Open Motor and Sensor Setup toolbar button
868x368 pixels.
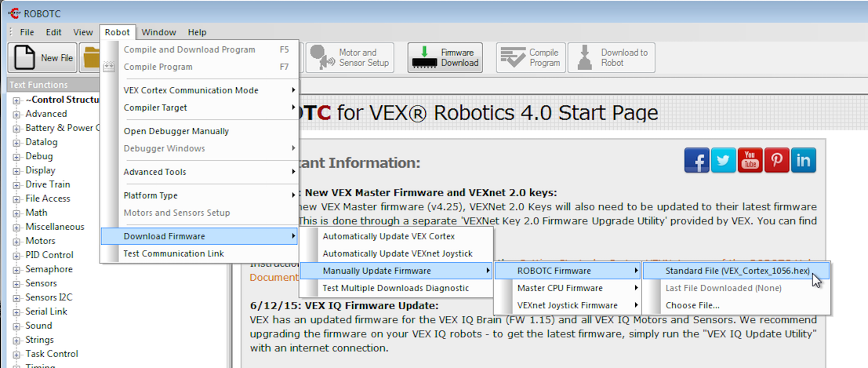click(350, 57)
